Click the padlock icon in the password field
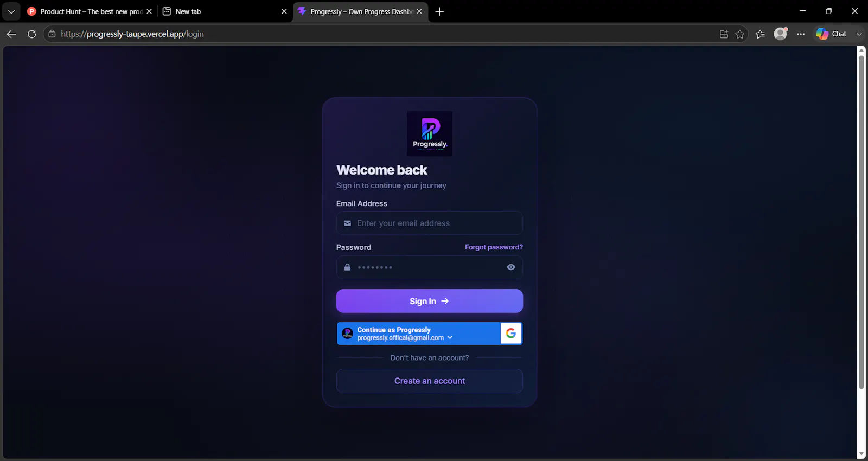 347,267
